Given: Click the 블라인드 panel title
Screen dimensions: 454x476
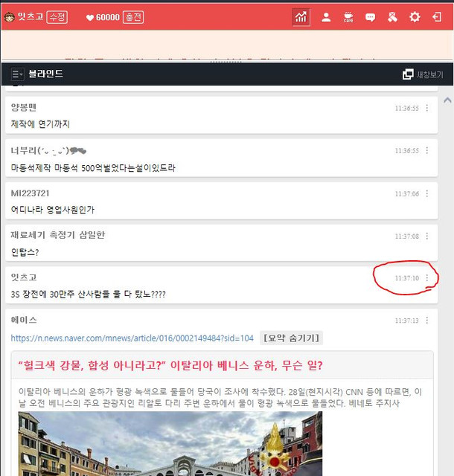Looking at the screenshot, I should [x=45, y=74].
